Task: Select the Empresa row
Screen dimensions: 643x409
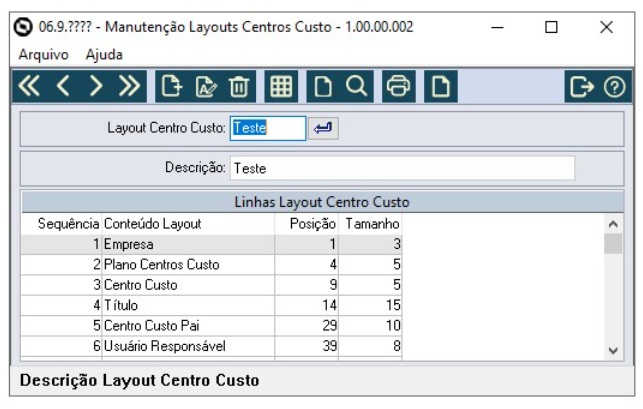Action: (211, 244)
